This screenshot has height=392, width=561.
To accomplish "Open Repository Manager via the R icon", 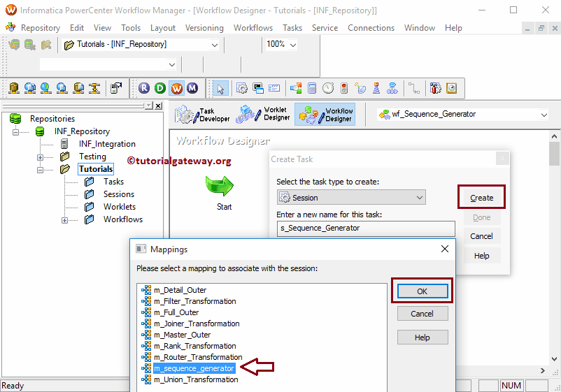I will [x=144, y=88].
